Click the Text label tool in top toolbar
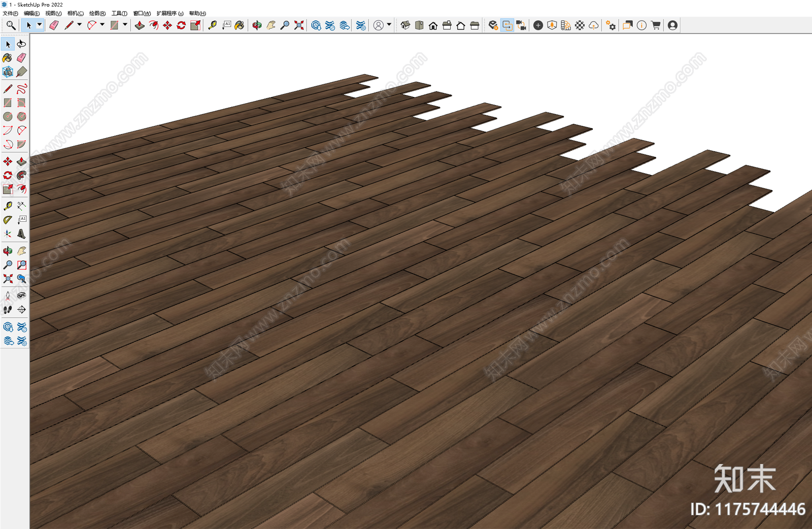The width and height of the screenshot is (812, 529). tap(226, 25)
